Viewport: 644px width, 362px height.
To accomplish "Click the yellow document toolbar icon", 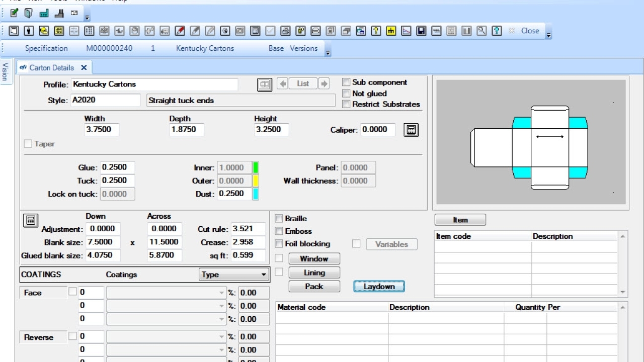I will pos(300,31).
